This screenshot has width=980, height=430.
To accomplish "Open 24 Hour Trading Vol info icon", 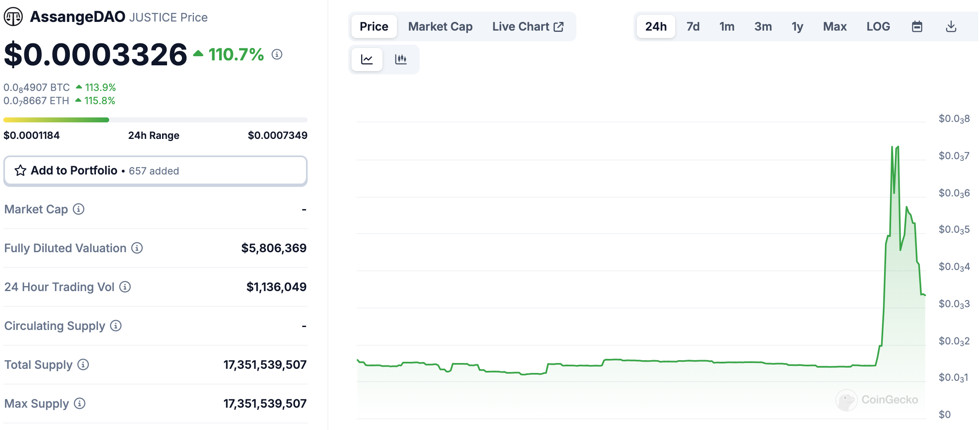I will [x=125, y=287].
